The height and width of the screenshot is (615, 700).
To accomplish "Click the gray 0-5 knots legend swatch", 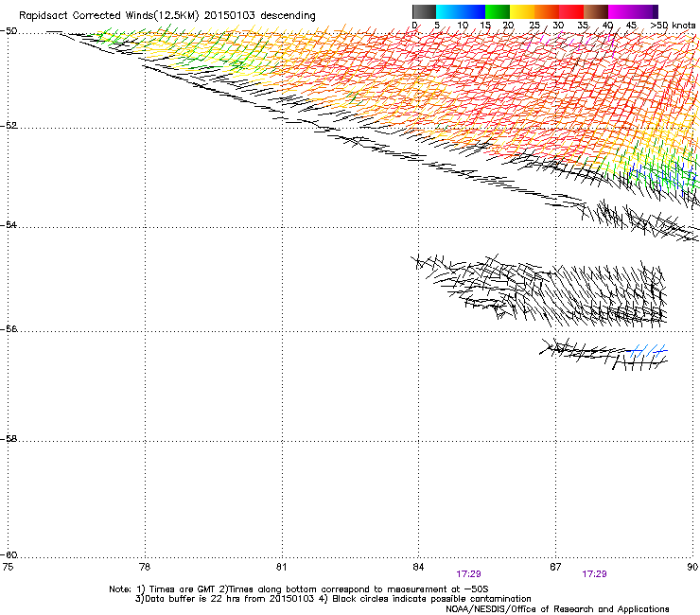I will 424,11.
